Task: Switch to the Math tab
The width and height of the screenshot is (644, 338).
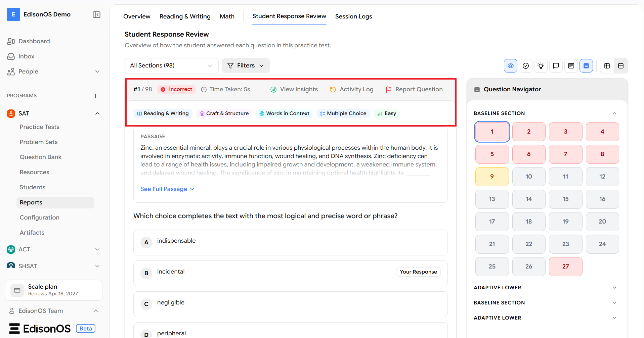Action: tap(227, 16)
